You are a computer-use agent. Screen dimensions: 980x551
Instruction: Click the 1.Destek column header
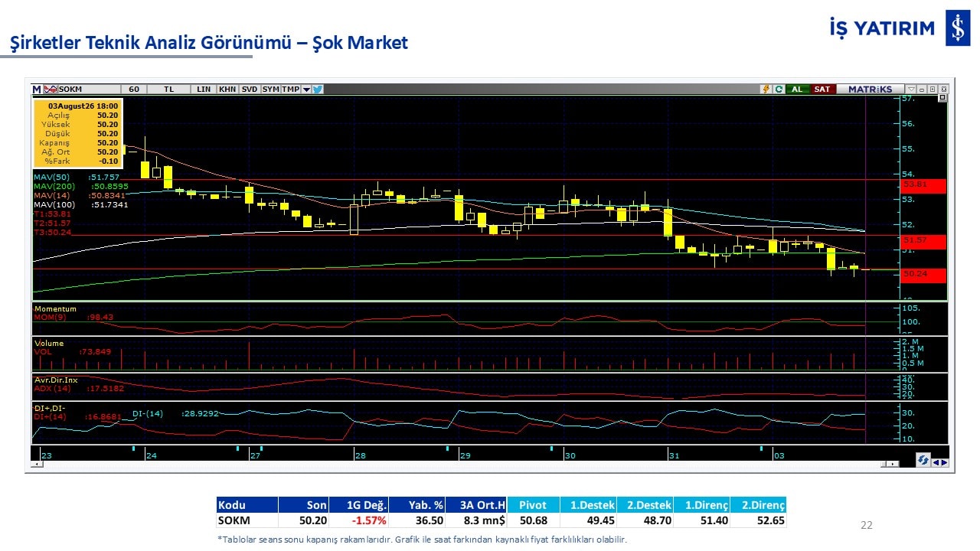click(588, 505)
